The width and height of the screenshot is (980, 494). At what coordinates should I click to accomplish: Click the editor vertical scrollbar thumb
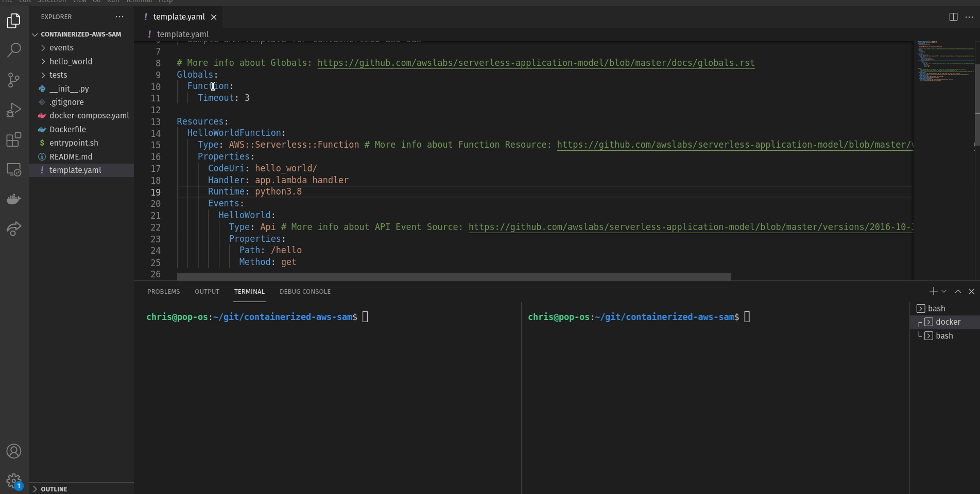977,104
